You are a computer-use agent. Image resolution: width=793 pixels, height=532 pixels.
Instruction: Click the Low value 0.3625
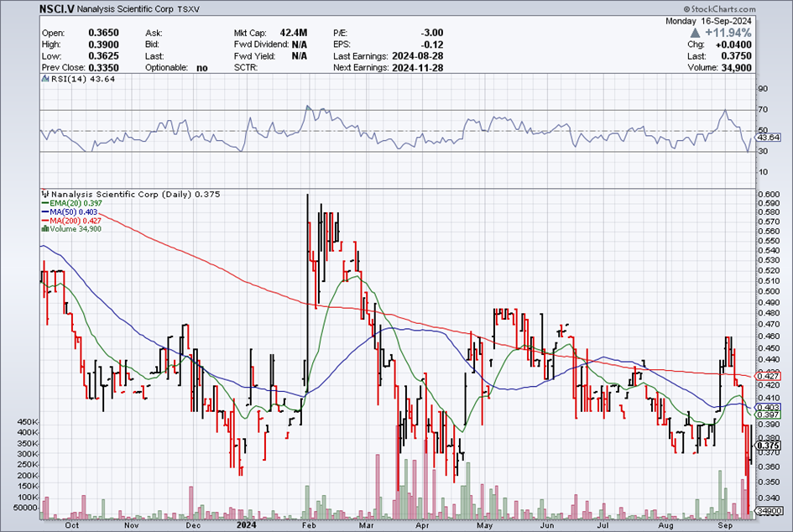point(104,56)
